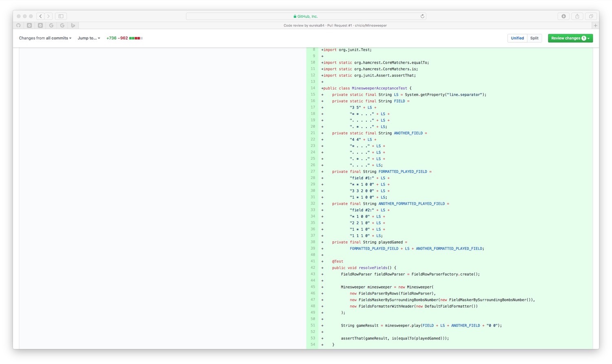Viewport: 612px width, 364px height.
Task: Click the ANOTHER_FIELD constant declaration
Action: (x=408, y=133)
